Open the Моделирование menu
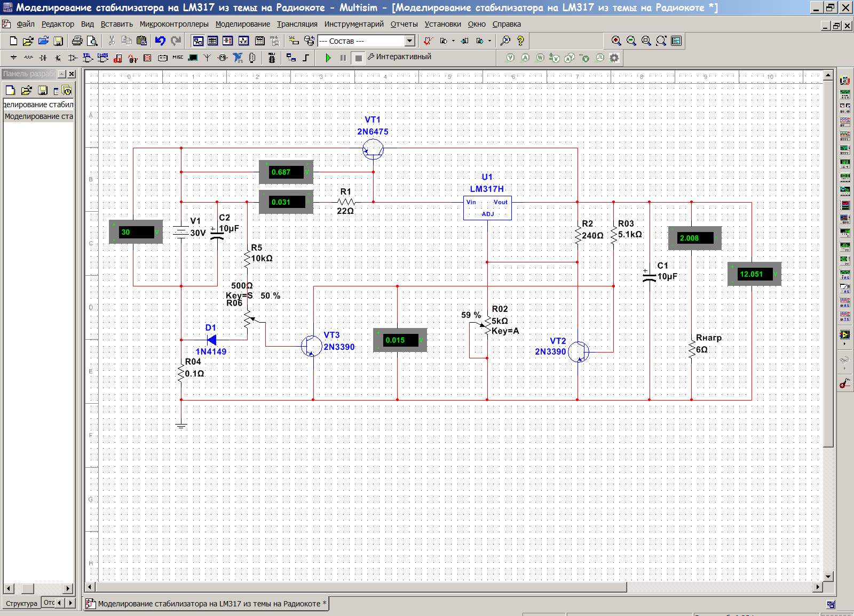854x616 pixels. [242, 24]
